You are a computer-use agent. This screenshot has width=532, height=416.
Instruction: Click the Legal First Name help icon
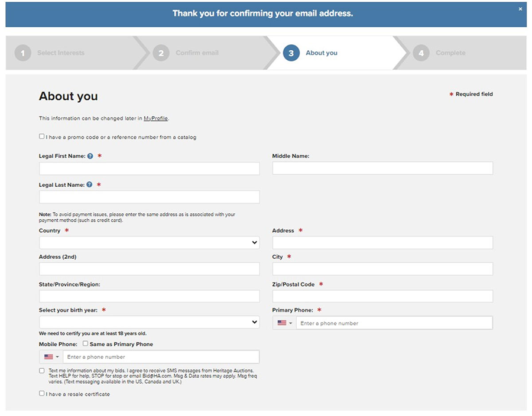point(90,156)
